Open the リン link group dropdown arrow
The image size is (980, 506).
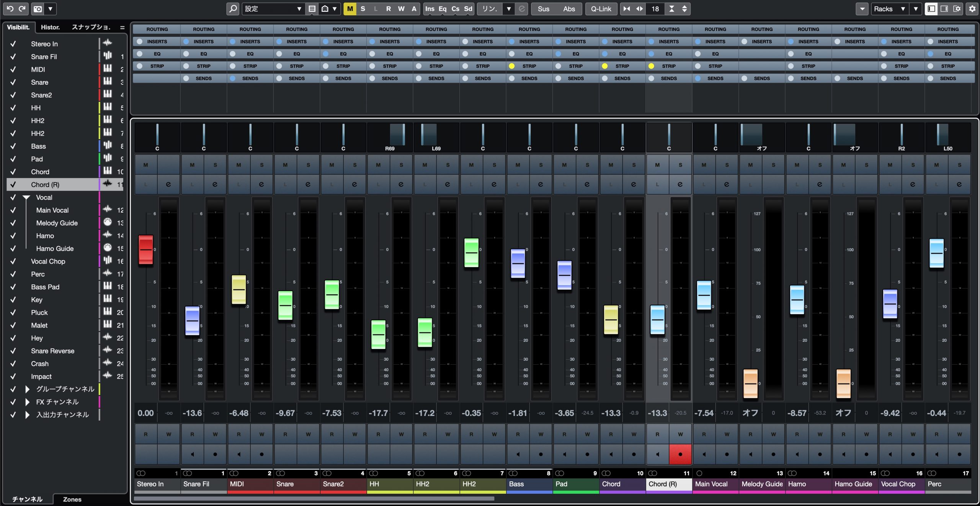[x=509, y=8]
